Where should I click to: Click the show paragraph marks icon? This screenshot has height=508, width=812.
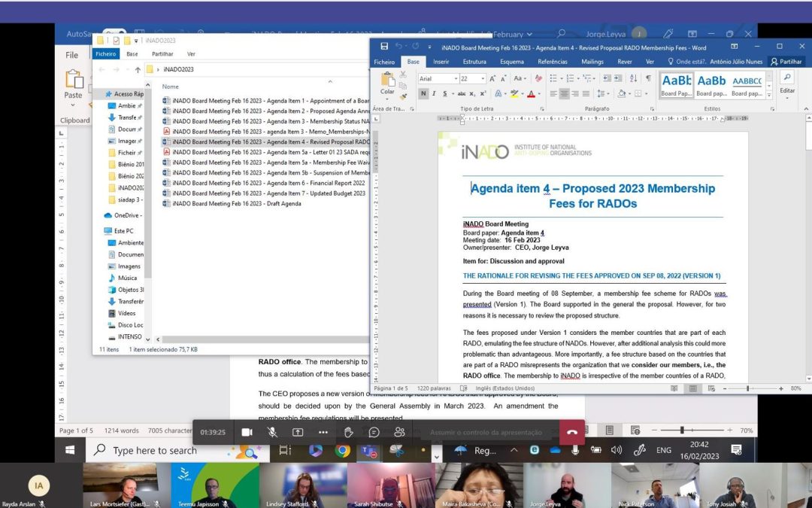(647, 78)
